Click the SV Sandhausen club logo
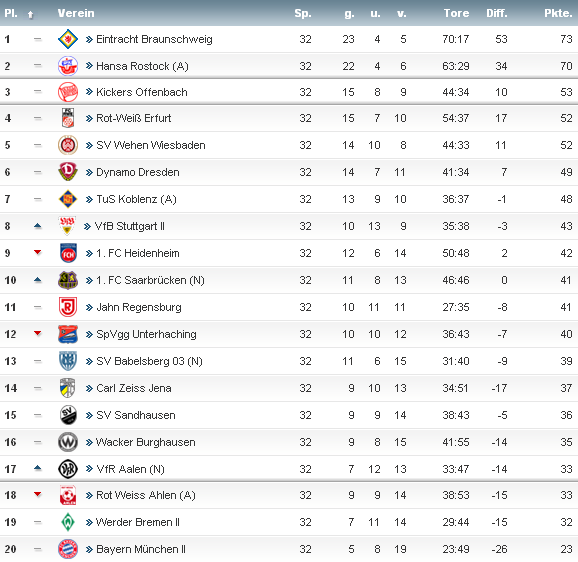578x562 pixels. pos(68,415)
